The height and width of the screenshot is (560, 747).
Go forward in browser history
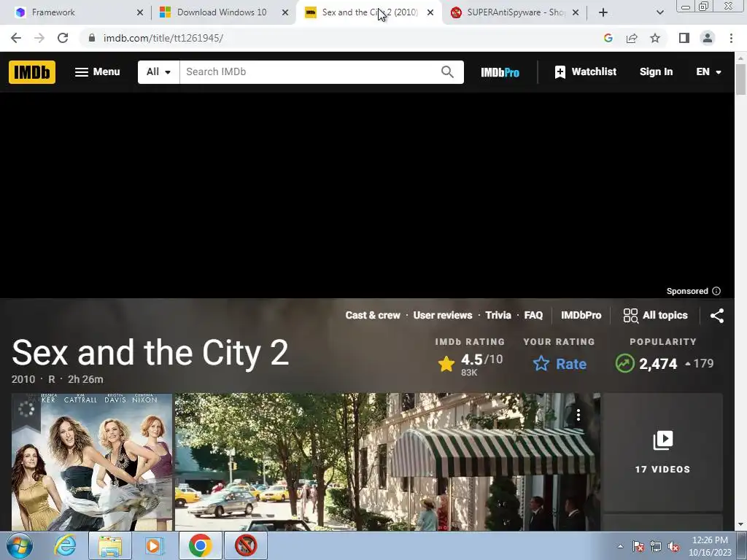(x=39, y=38)
